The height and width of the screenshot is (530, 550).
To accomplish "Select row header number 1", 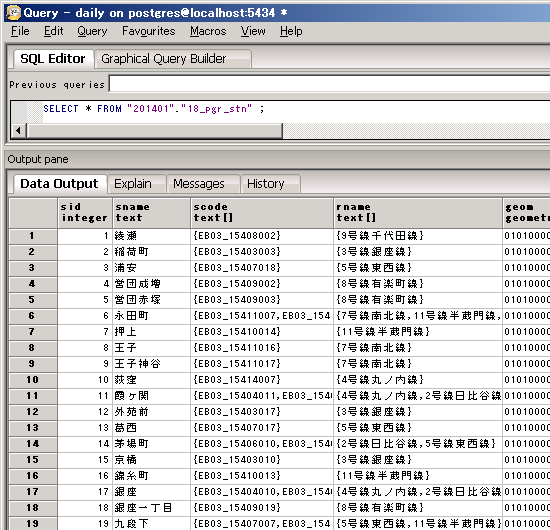I will pos(33,236).
